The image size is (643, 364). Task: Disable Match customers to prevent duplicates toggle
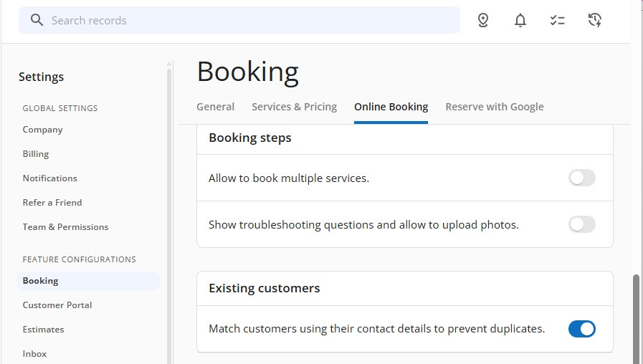pyautogui.click(x=581, y=329)
